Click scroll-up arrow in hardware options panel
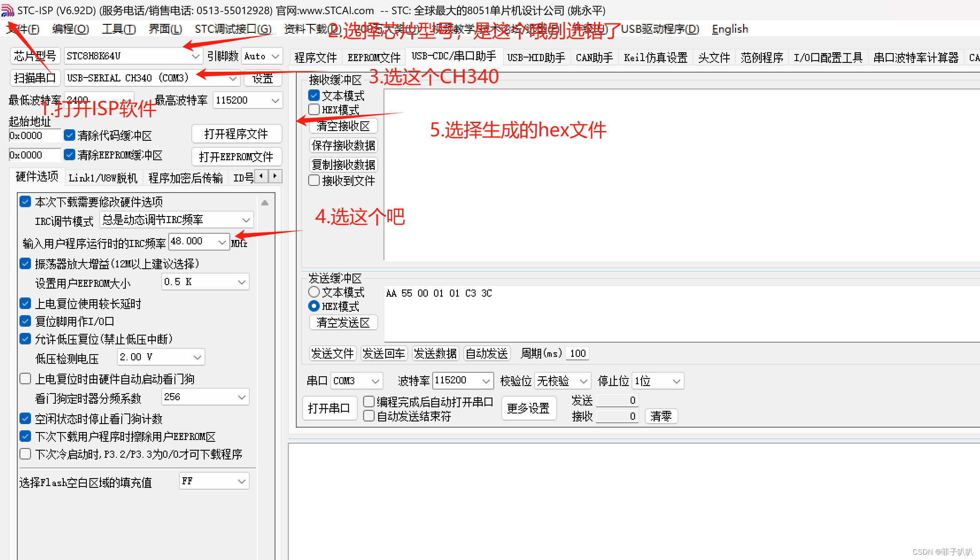The width and height of the screenshot is (980, 560). coord(265,203)
